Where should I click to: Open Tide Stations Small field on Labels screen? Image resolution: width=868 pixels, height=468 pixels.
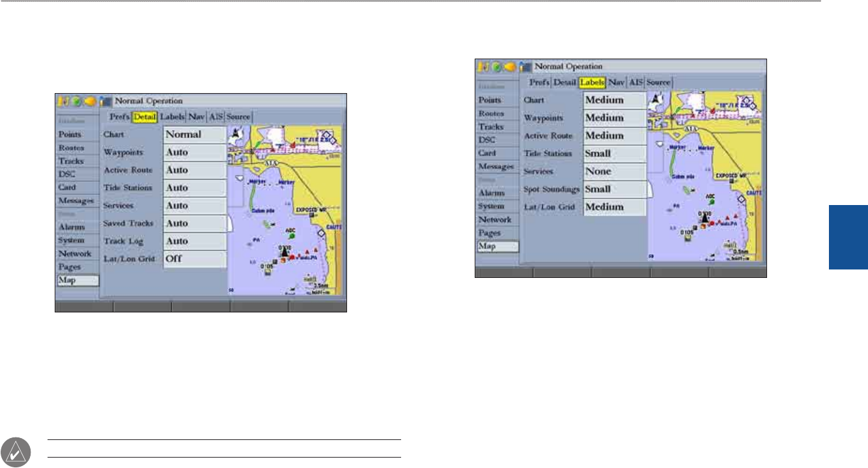(x=615, y=154)
